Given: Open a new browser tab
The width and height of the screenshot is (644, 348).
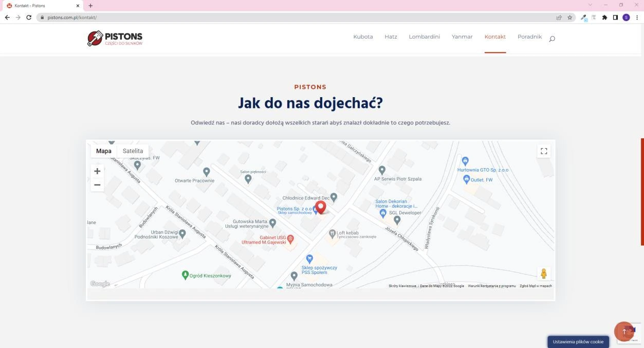Looking at the screenshot, I should tap(91, 6).
